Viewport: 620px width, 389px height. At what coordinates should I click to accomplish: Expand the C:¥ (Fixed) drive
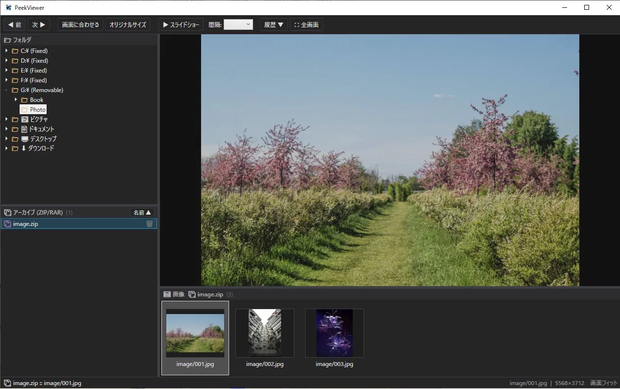[x=6, y=51]
